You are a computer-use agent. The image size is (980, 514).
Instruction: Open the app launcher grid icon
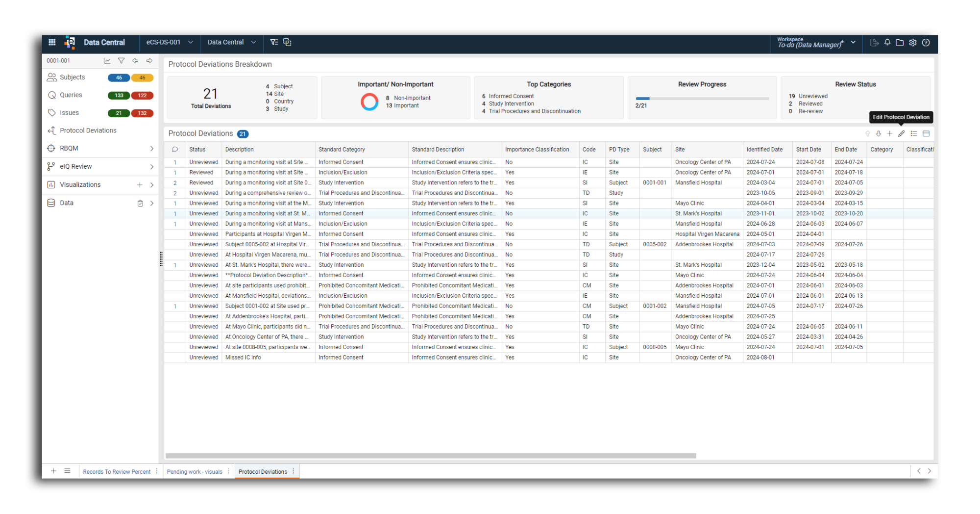click(52, 42)
